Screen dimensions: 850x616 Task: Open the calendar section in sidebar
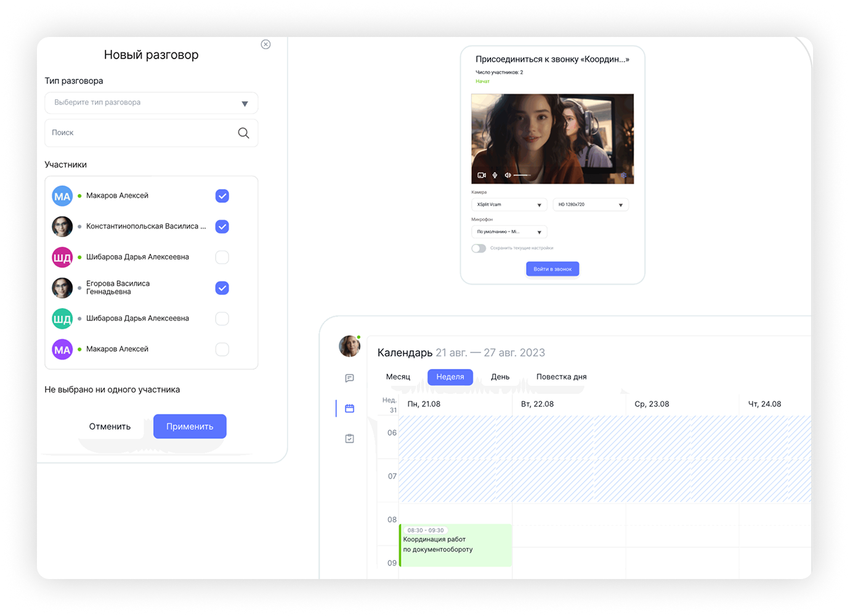(x=349, y=408)
